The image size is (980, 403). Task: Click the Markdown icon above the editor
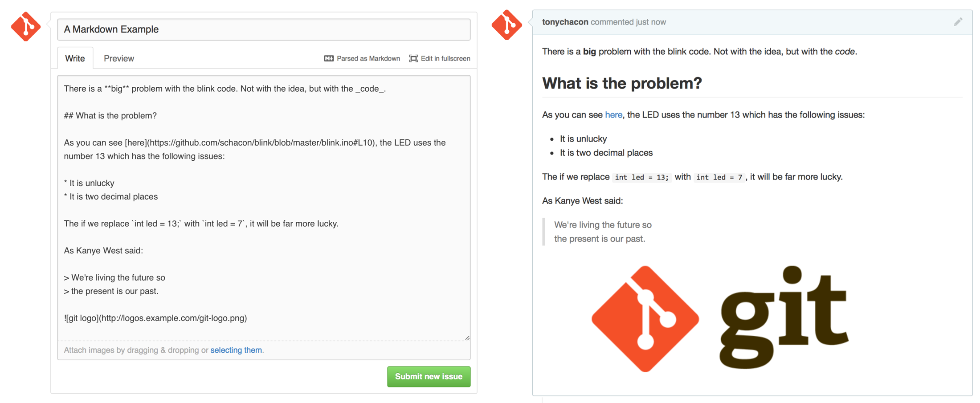(329, 58)
